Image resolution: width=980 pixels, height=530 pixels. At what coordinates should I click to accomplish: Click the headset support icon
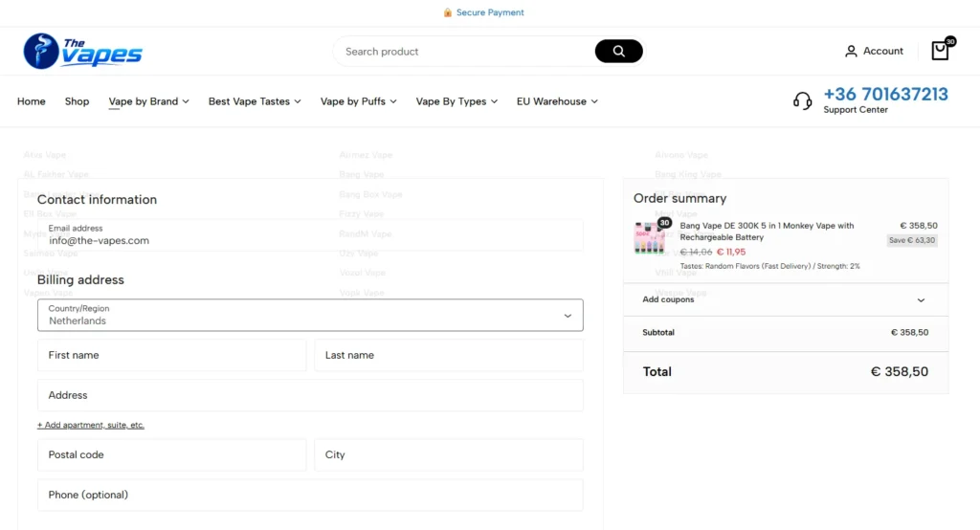click(803, 100)
